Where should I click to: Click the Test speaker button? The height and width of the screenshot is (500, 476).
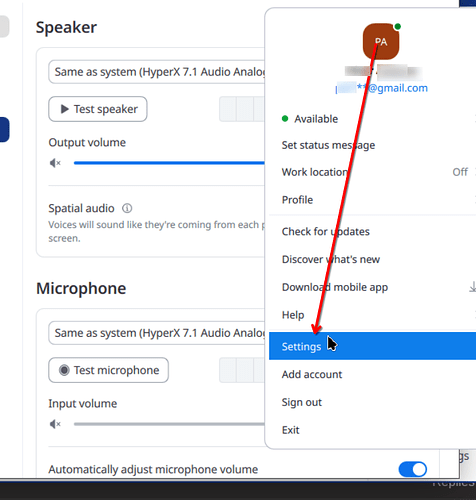pyautogui.click(x=98, y=109)
